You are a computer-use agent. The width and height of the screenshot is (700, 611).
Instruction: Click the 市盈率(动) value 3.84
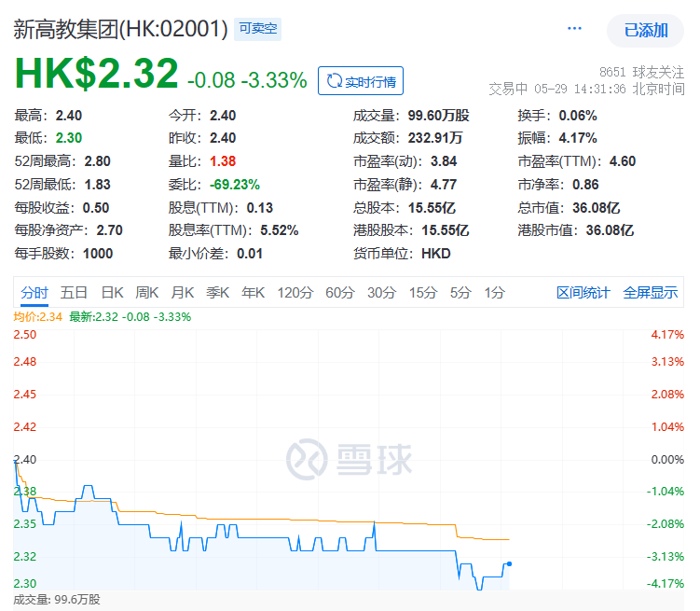(444, 161)
